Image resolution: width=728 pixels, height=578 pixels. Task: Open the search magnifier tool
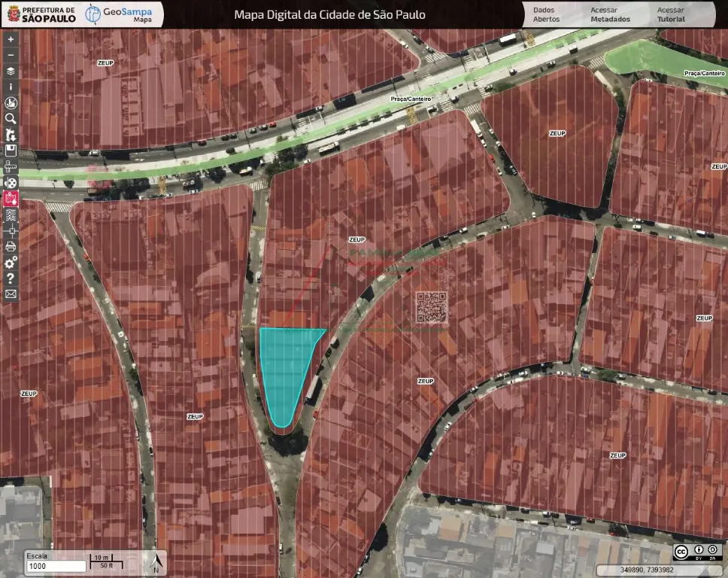tap(11, 118)
